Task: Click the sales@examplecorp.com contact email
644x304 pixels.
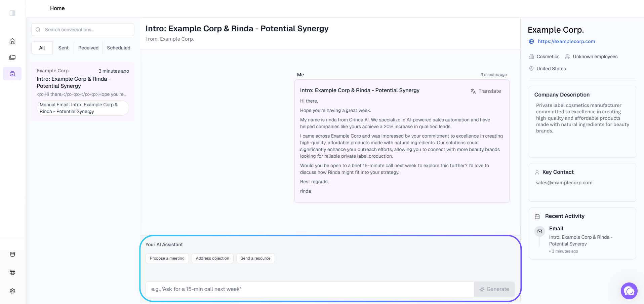Action: click(564, 183)
